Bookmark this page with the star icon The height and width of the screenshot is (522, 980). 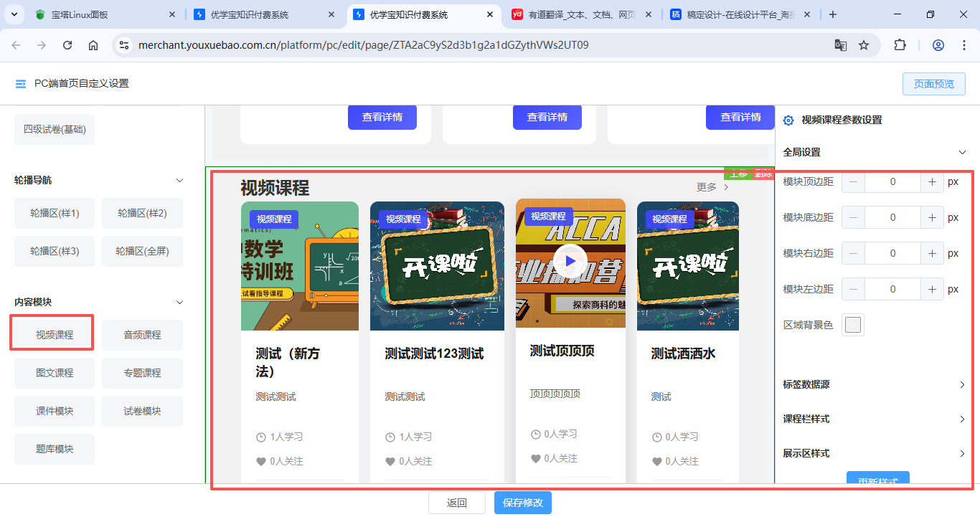(864, 45)
